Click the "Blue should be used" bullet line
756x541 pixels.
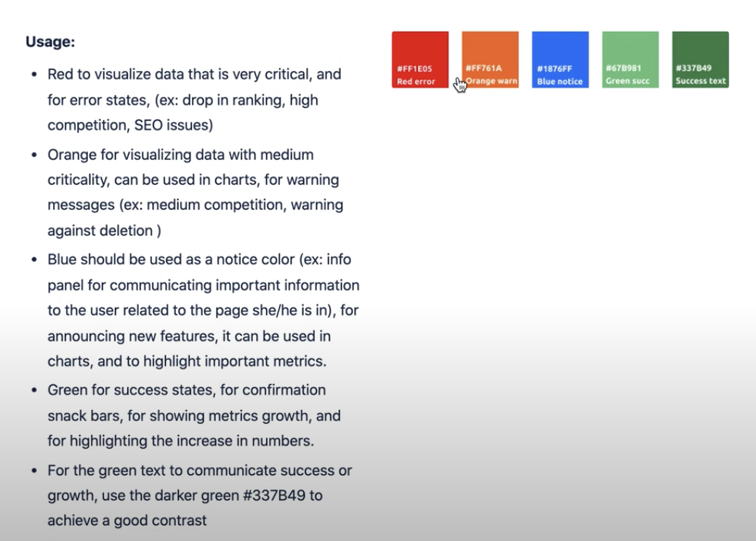pos(199,260)
